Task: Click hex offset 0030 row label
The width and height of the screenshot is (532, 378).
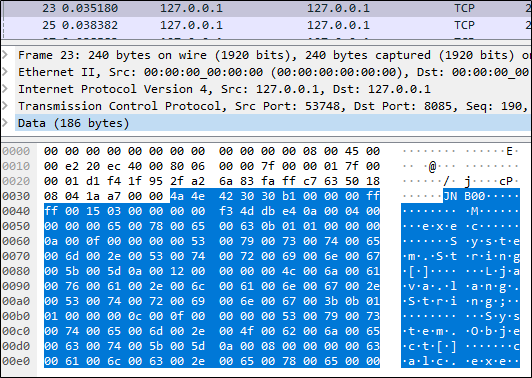Action: point(16,196)
